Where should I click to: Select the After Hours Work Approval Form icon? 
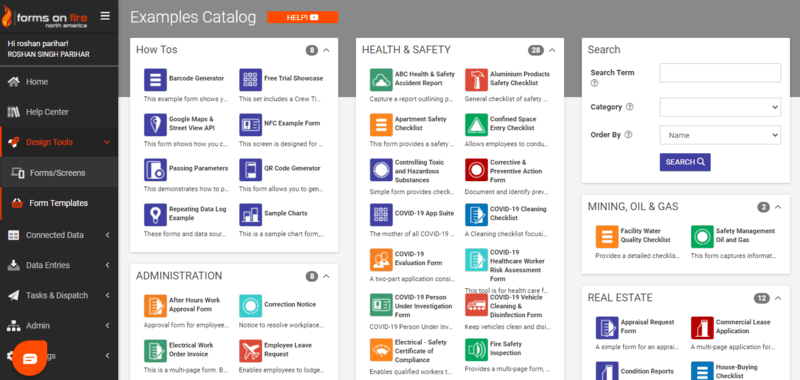(155, 306)
